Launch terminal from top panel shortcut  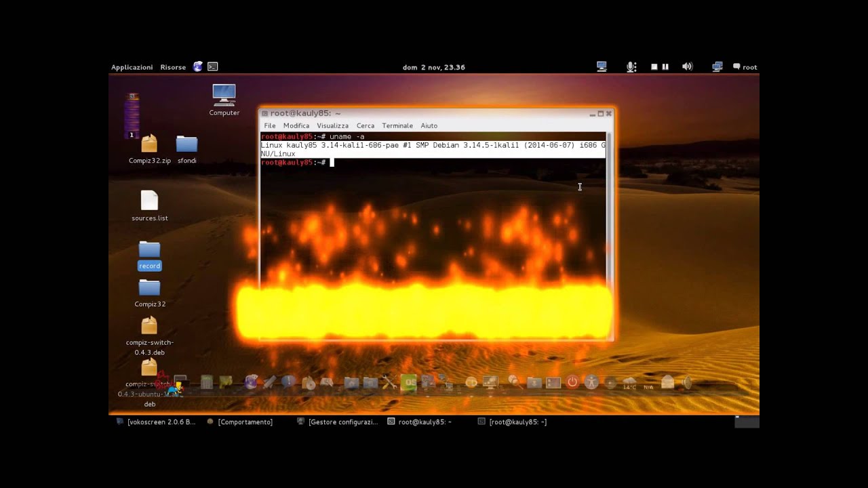click(x=213, y=66)
